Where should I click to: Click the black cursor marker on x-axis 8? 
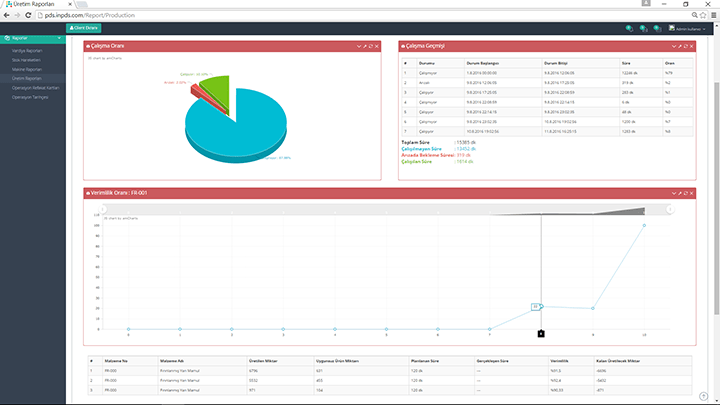coord(541,334)
